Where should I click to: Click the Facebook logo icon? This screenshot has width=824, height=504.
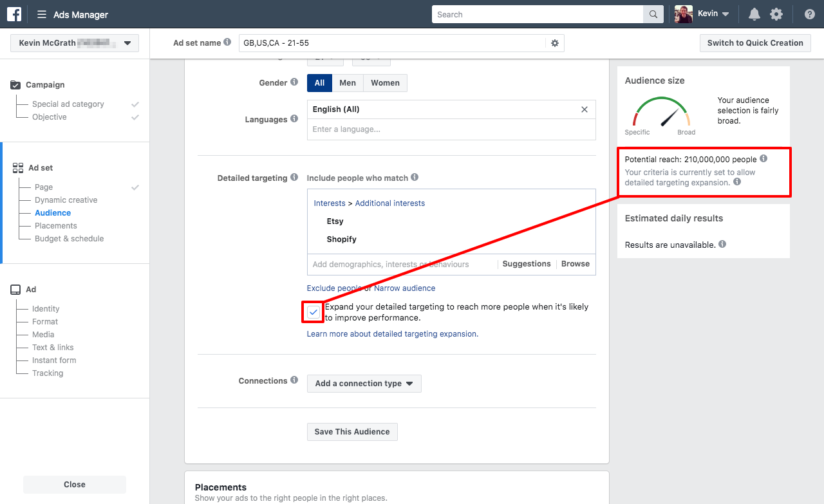point(14,14)
